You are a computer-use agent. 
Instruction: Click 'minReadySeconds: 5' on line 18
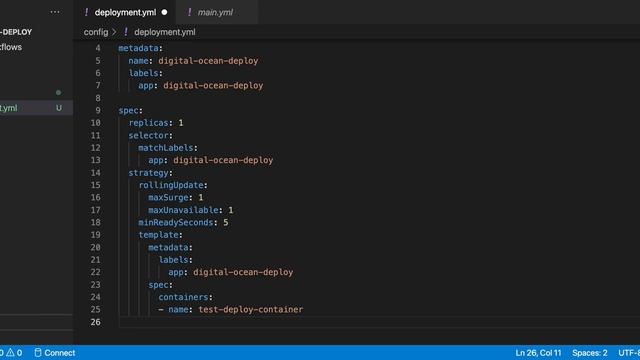[x=183, y=222]
